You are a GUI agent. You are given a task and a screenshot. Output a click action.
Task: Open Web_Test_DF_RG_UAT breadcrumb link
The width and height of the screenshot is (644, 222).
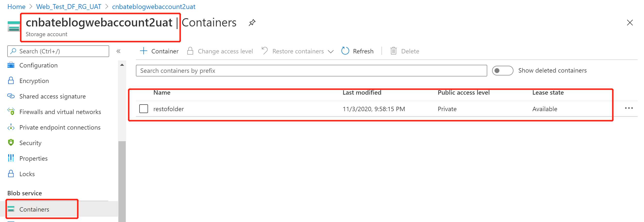[x=69, y=7]
